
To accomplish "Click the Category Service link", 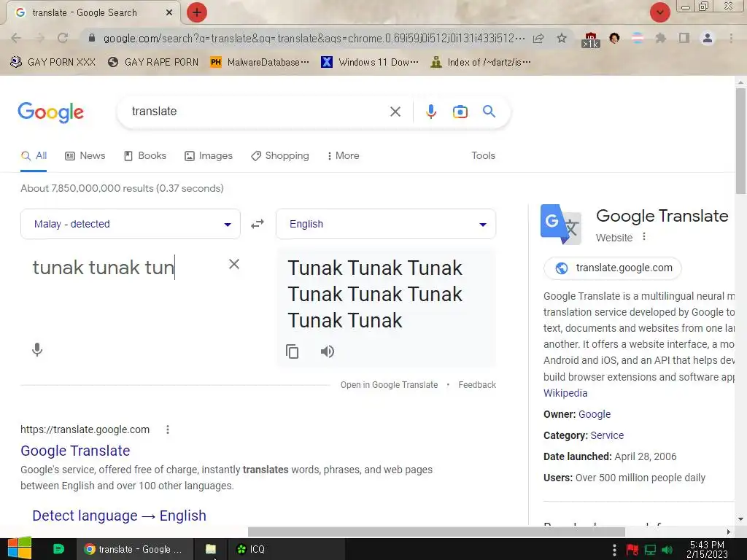I will coord(607,435).
